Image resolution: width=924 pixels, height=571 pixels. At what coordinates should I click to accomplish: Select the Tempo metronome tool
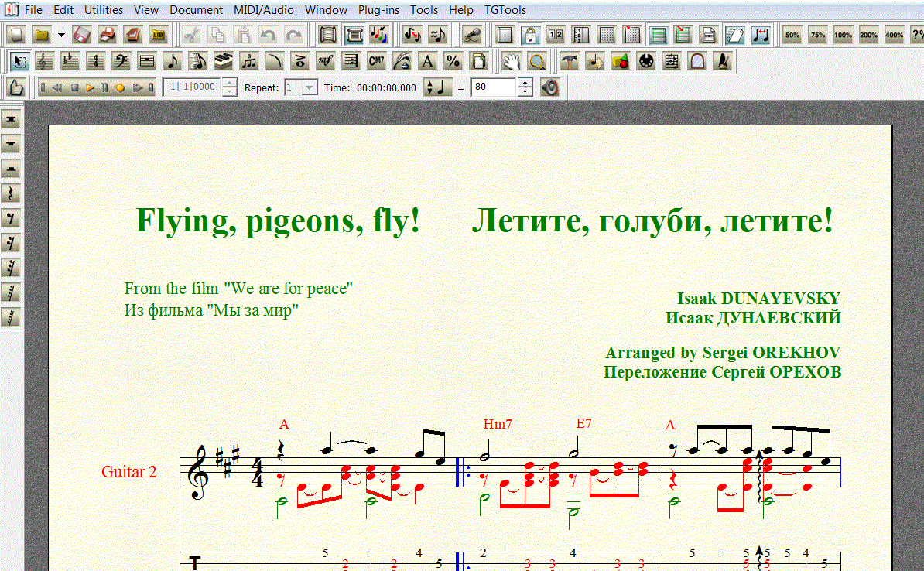[723, 61]
